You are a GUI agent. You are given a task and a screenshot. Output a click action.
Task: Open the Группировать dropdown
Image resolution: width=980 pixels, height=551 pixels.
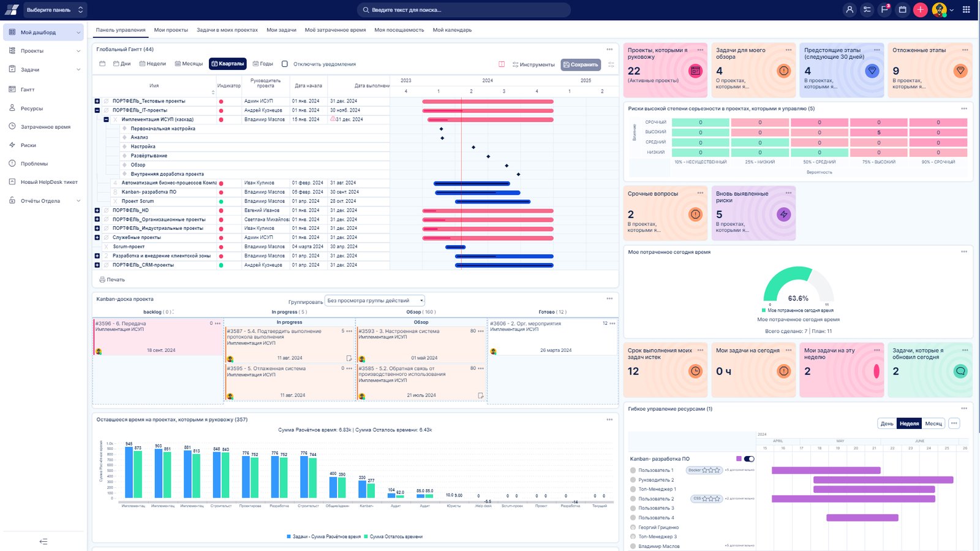375,301
